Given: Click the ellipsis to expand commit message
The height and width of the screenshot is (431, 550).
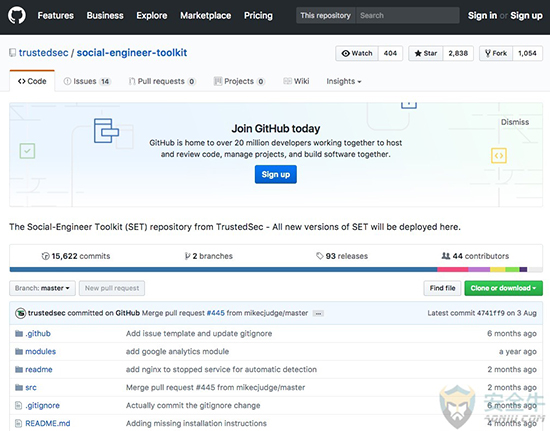Looking at the screenshot, I should [318, 314].
